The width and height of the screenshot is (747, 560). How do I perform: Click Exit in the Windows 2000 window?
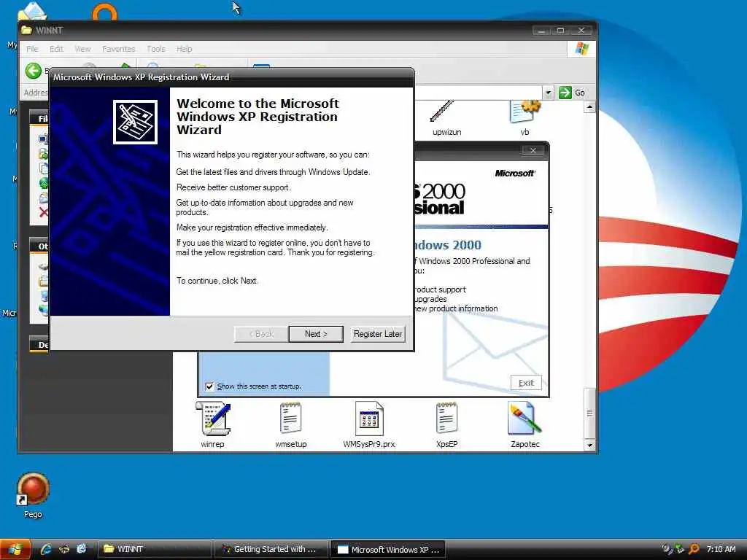[x=526, y=383]
